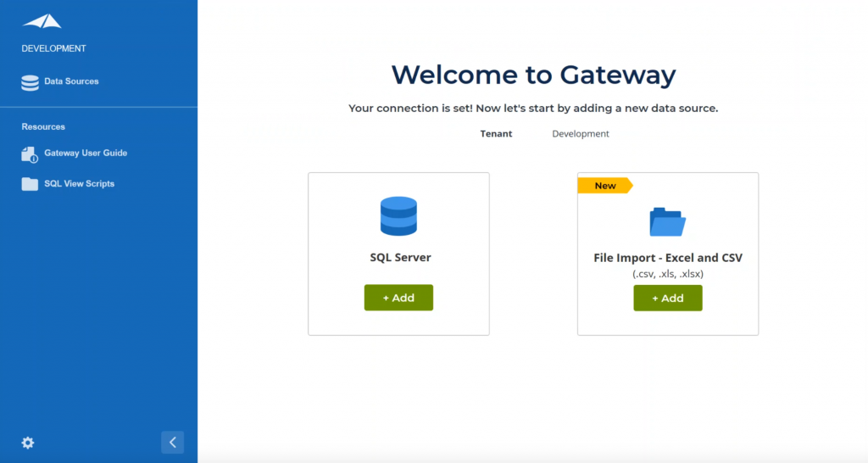The width and height of the screenshot is (868, 463).
Task: Click the Resources section header
Action: tap(43, 127)
